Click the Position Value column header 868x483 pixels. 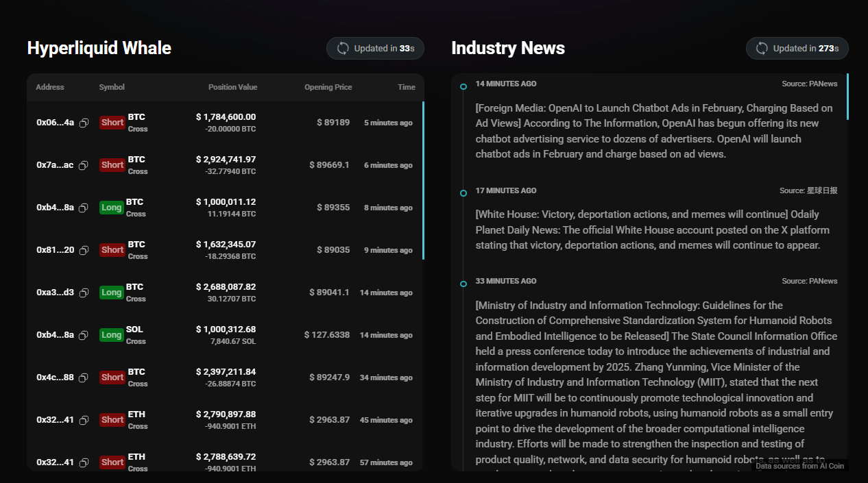(x=232, y=87)
